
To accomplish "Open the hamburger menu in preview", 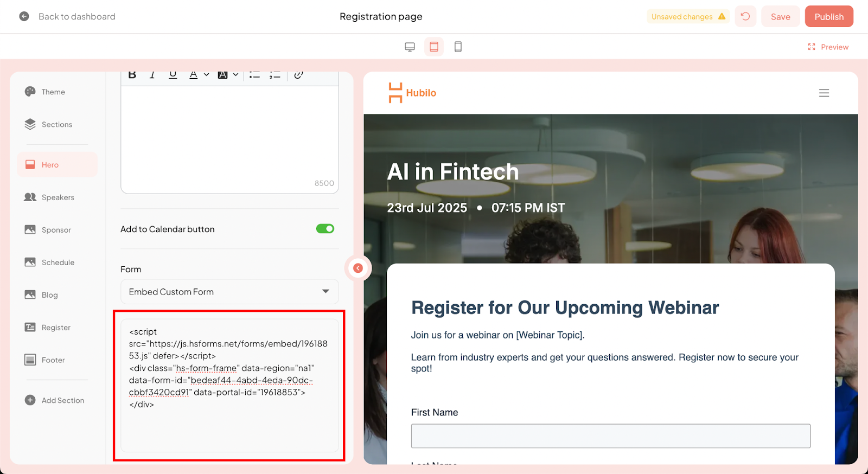I will pyautogui.click(x=824, y=93).
